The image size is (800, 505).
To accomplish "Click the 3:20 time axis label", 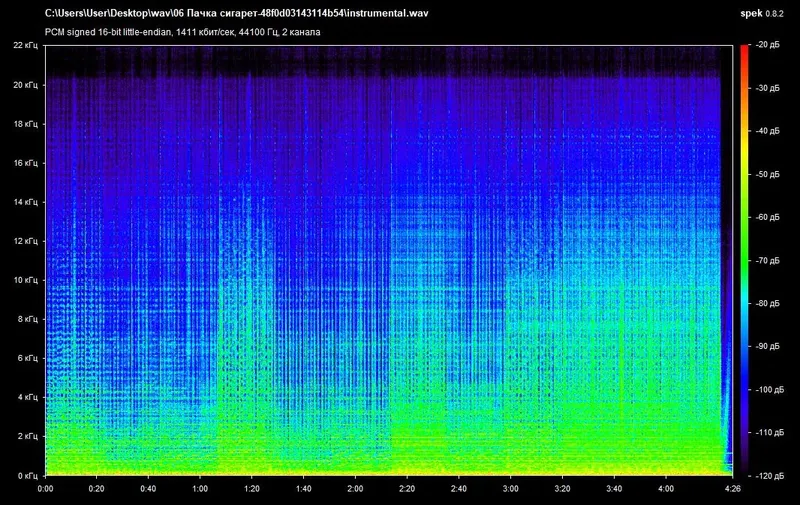I will tap(562, 489).
